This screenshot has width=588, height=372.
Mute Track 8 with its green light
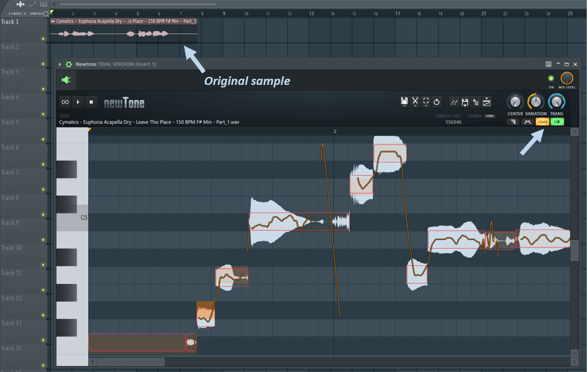tap(43, 215)
